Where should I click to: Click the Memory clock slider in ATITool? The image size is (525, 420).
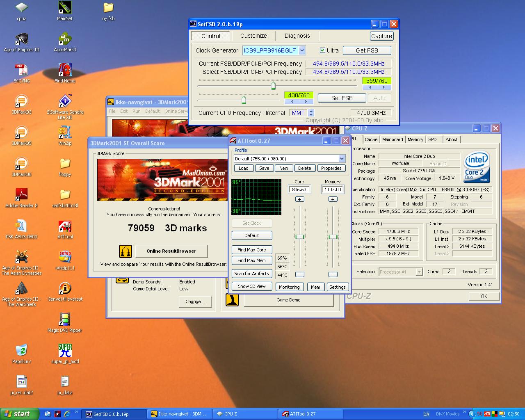click(x=333, y=237)
